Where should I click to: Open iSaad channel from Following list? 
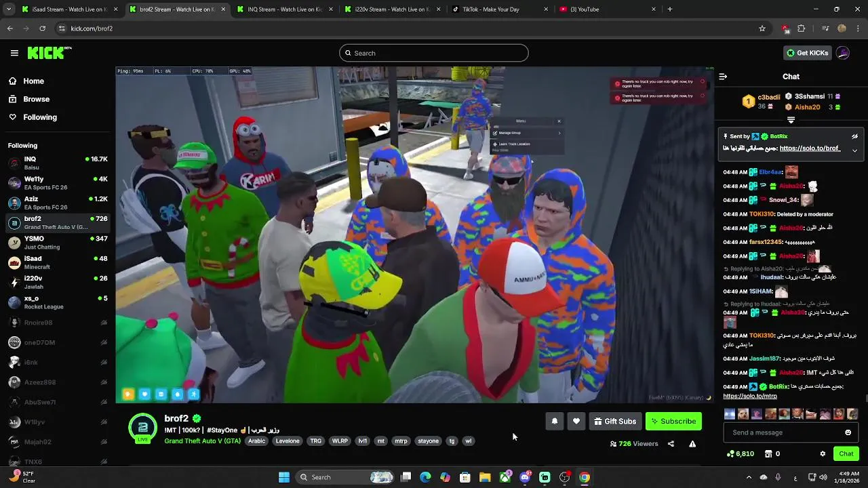(x=58, y=262)
